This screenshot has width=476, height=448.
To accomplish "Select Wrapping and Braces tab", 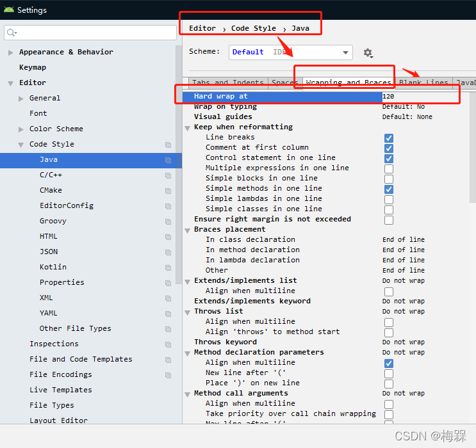I will pyautogui.click(x=349, y=83).
